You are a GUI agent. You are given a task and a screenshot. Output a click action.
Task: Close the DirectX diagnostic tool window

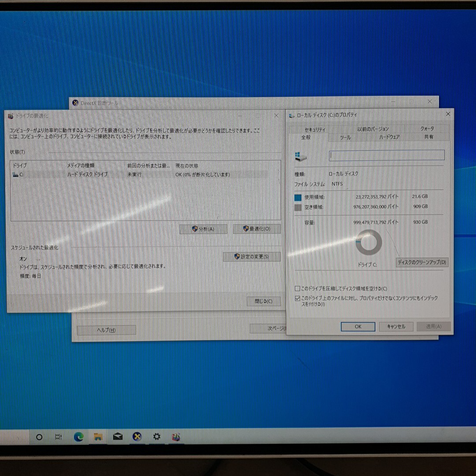pos(430,101)
